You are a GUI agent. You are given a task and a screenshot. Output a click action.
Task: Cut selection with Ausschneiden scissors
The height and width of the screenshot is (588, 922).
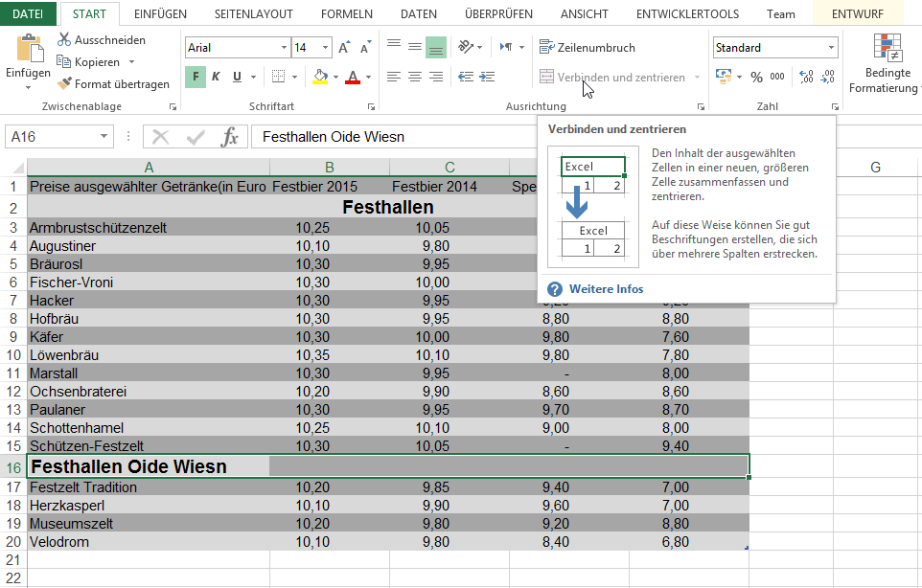coord(101,40)
